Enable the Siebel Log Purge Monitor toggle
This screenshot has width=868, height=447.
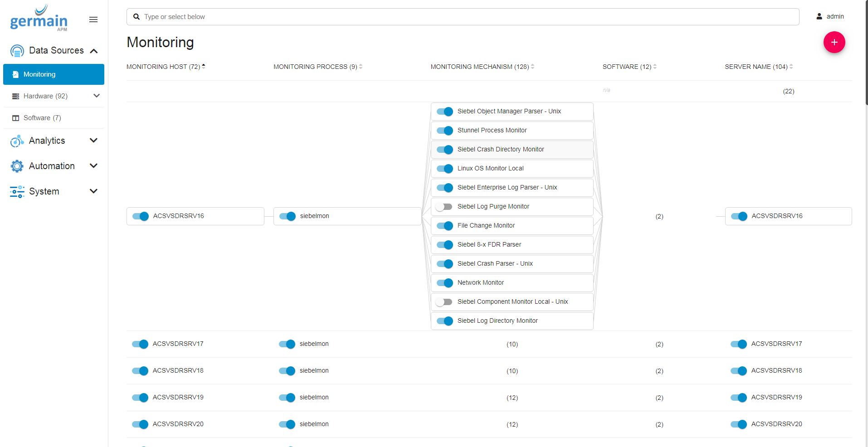tap(444, 207)
